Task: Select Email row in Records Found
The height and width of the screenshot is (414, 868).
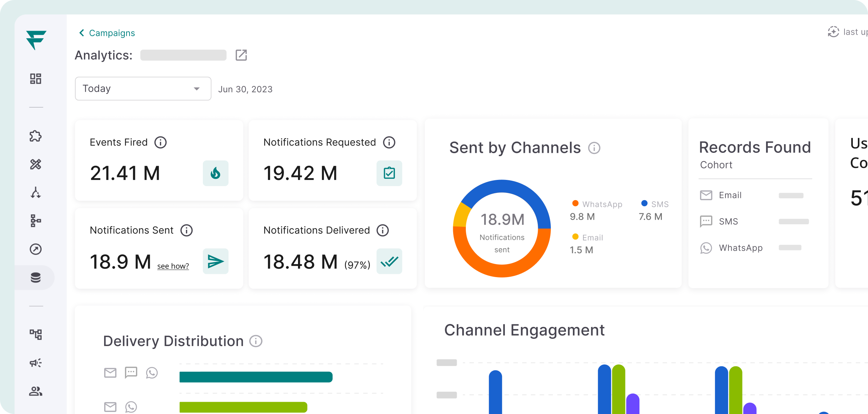Action: click(x=730, y=195)
